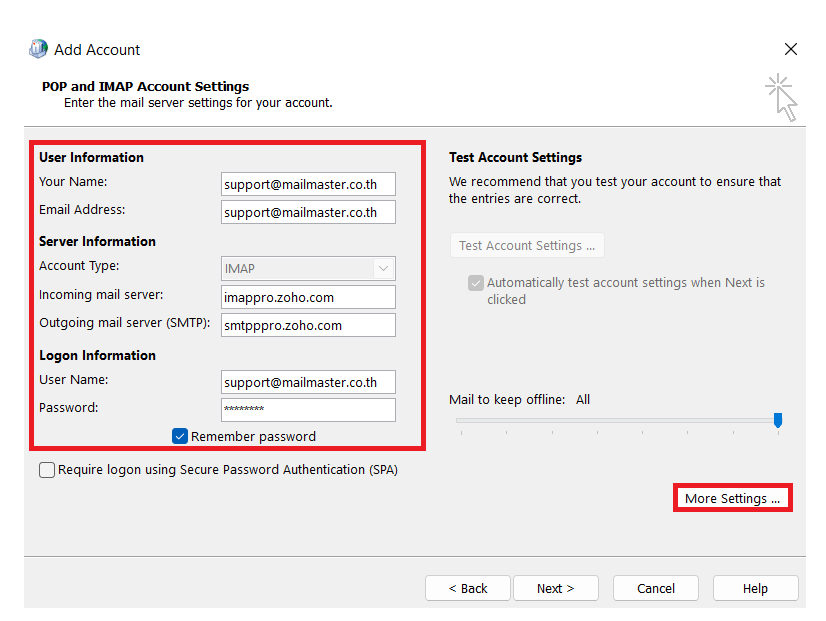Cancel the account setup
The height and width of the screenshot is (621, 826).
(x=655, y=588)
